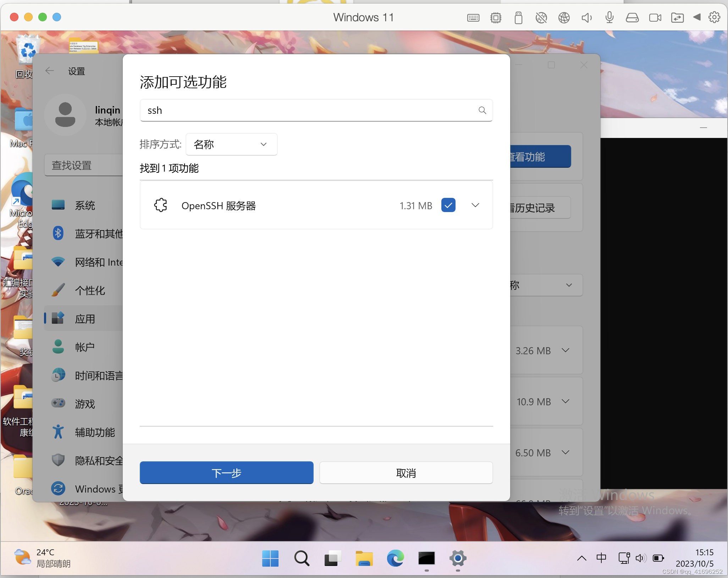
Task: Open the clock showing 15:15
Action: pyautogui.click(x=695, y=558)
